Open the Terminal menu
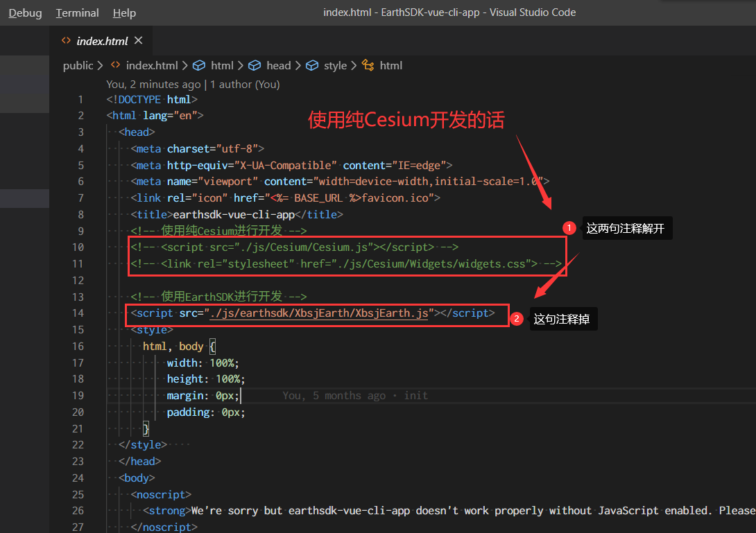 pos(77,13)
